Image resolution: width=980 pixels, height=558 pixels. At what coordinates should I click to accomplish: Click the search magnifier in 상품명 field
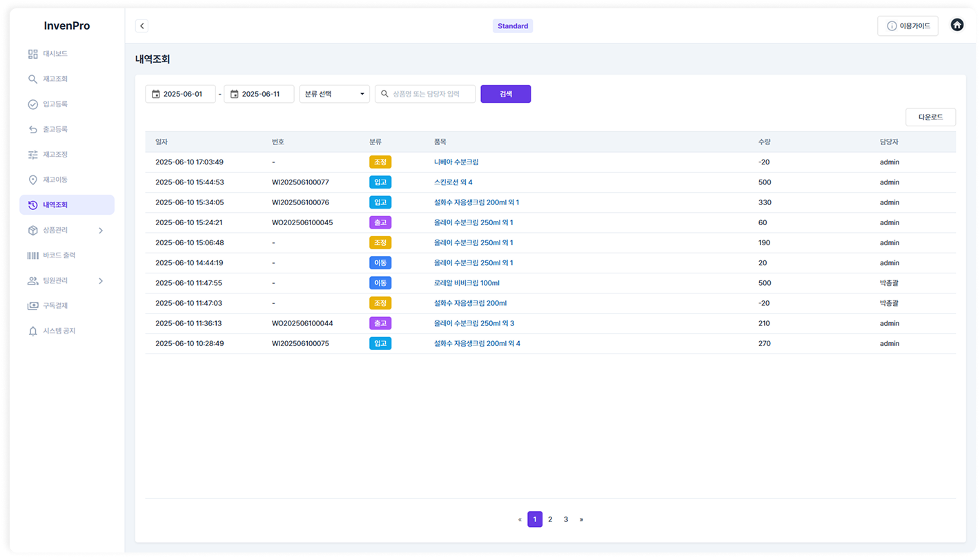pos(385,94)
